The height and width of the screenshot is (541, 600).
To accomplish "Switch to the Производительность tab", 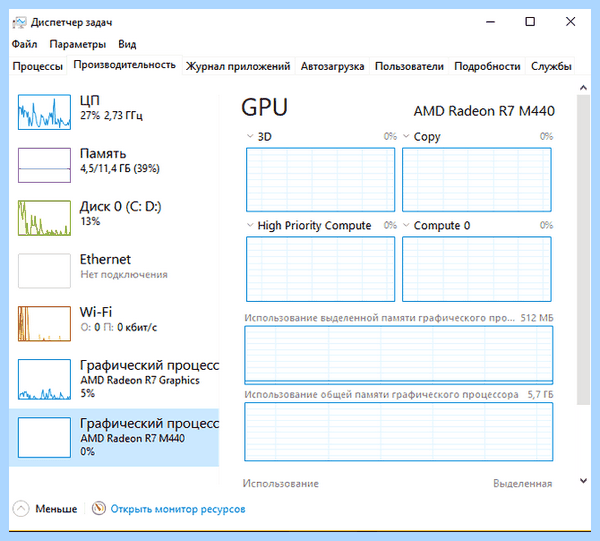I will tap(124, 65).
